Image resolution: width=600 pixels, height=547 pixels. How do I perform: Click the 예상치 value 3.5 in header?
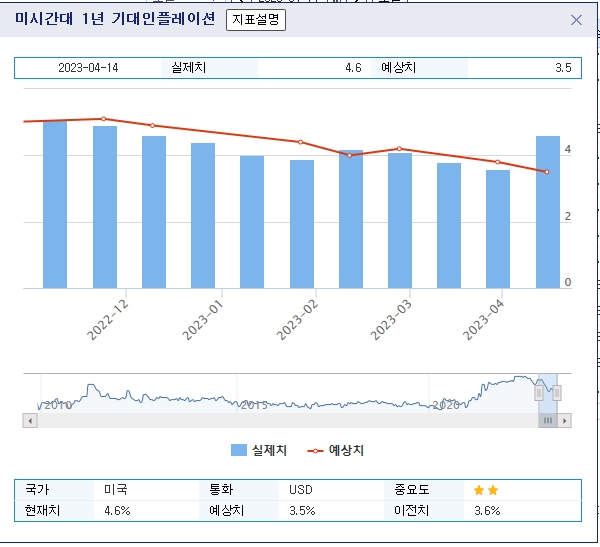563,68
